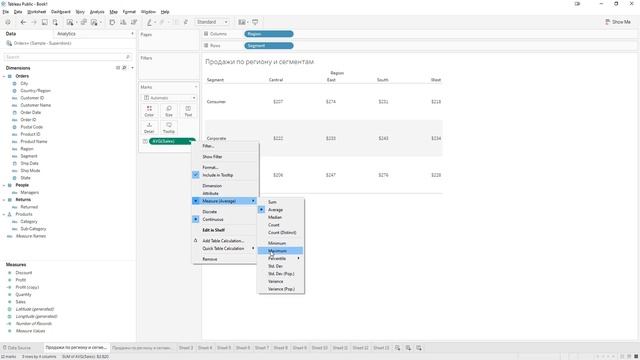Viewport: 640px width, 360px height.
Task: Click the Save icon in toolbar
Action: coord(44,22)
